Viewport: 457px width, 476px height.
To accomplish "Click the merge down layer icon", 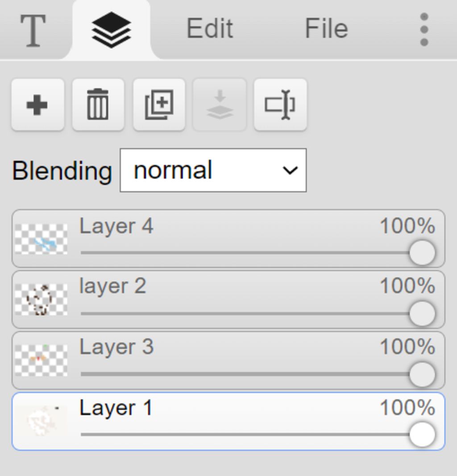I will click(220, 105).
